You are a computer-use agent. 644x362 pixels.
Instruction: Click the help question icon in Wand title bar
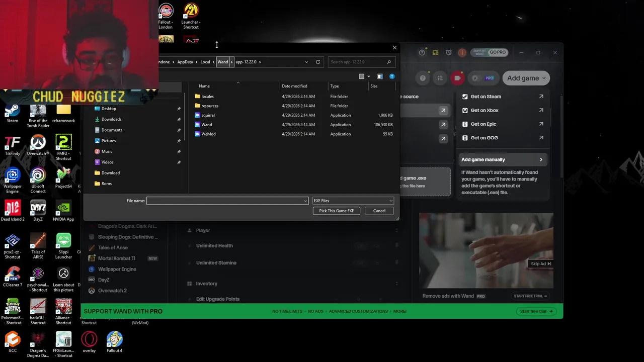tap(422, 52)
